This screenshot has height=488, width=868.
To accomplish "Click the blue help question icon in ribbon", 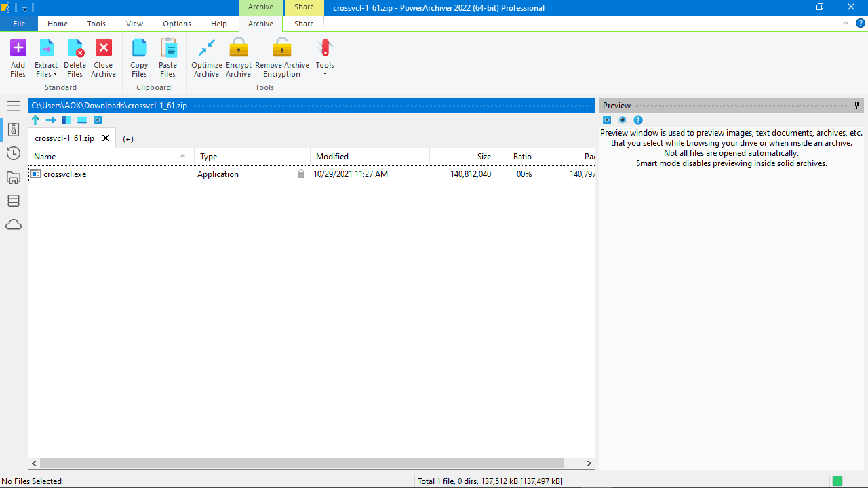I will (861, 23).
